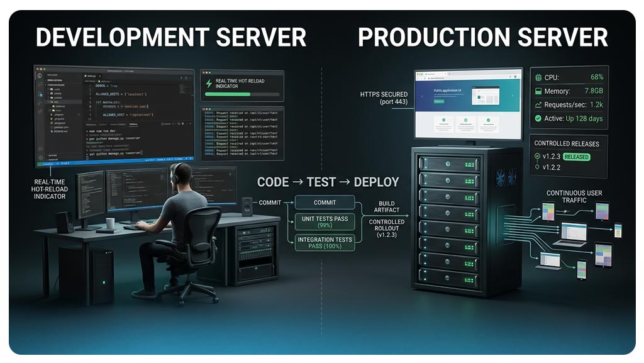Select the v1.2.2 release marker circle

coord(537,167)
